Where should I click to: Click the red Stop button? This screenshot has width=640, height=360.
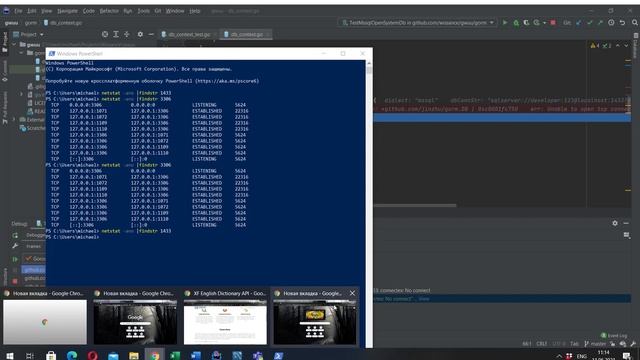pos(553,23)
